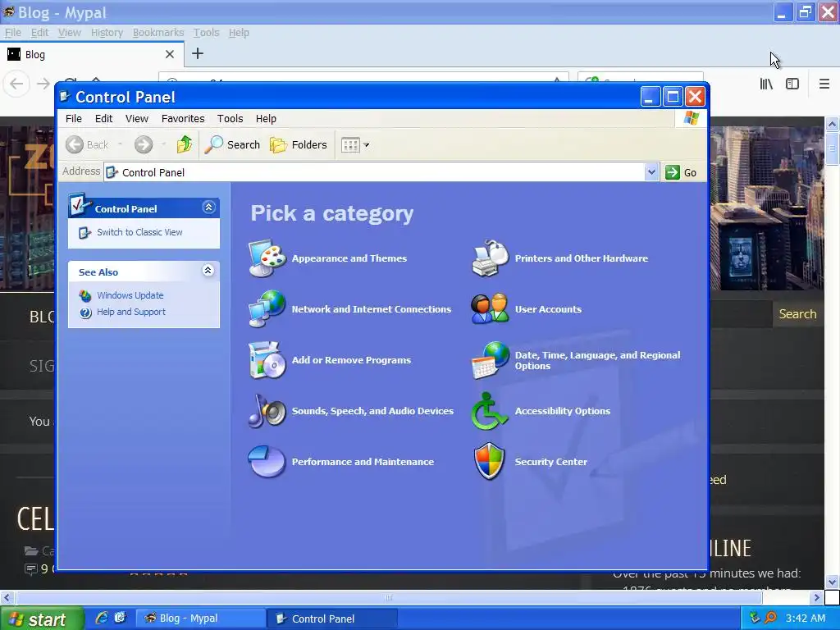Click Search button on the blog page
Viewport: 840px width, 630px height.
[797, 314]
